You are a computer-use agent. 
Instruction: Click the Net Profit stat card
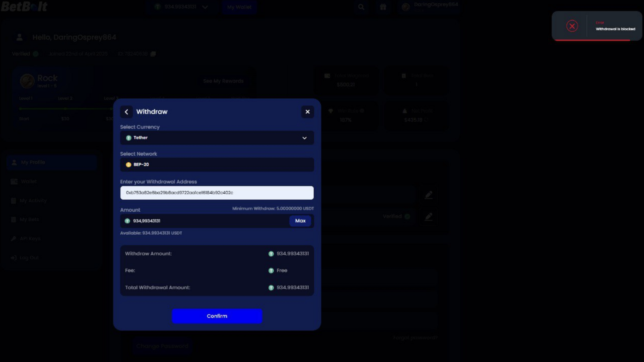[x=416, y=115]
